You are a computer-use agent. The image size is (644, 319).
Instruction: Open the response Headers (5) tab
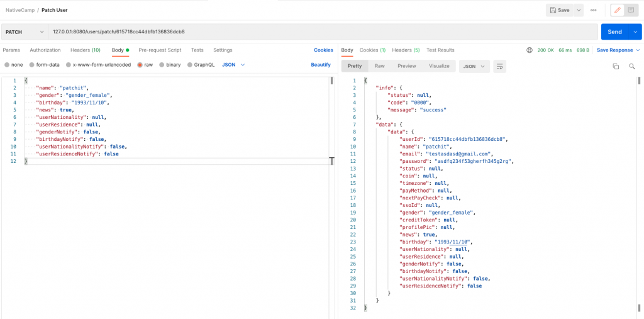click(406, 50)
